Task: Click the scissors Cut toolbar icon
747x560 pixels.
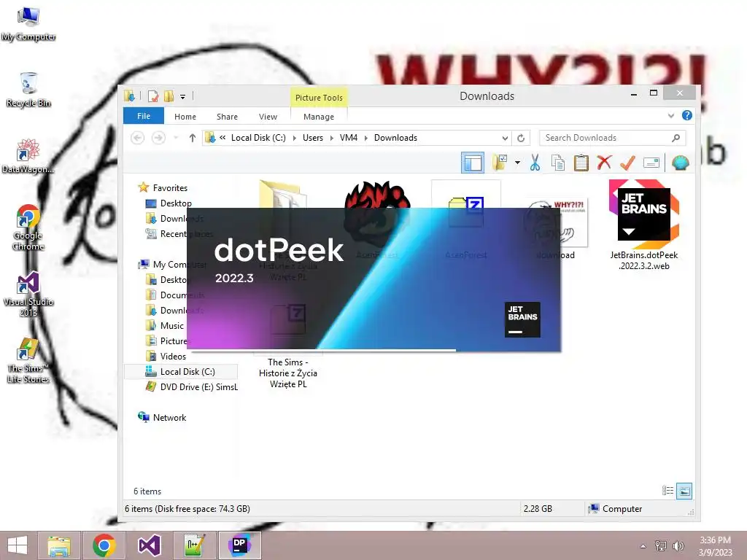Action: [x=535, y=163]
